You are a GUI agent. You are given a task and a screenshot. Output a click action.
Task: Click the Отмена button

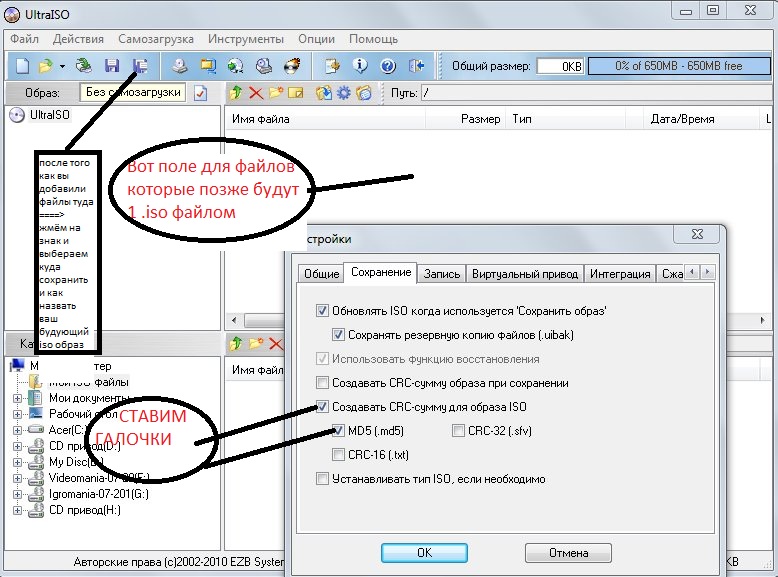568,553
